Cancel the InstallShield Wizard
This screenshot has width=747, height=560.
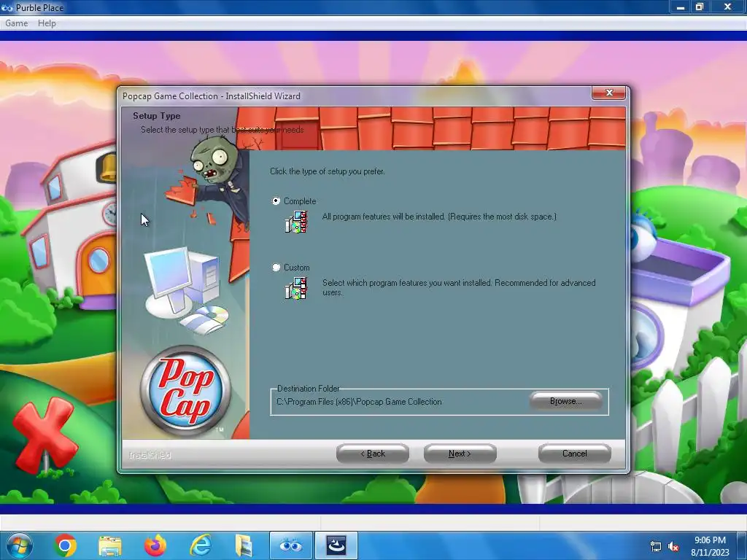click(x=575, y=454)
